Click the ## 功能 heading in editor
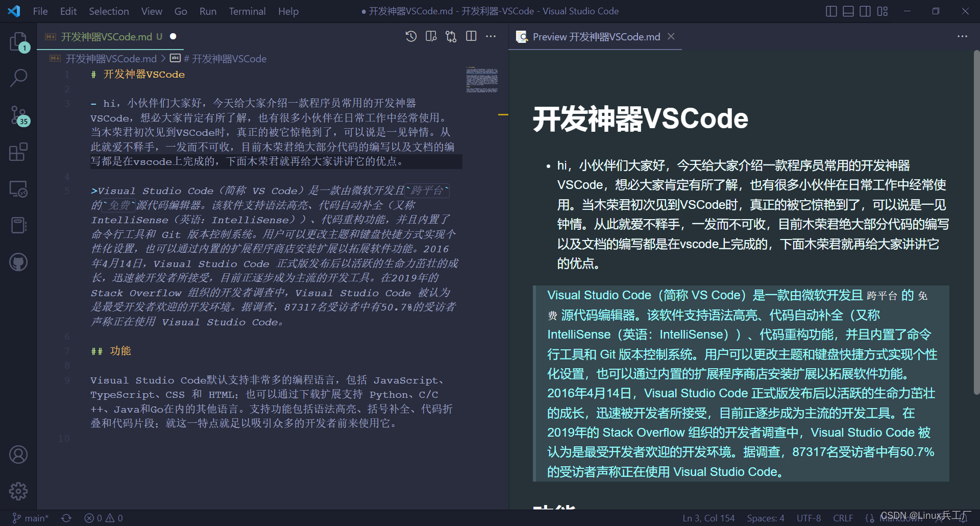Screen dimensions: 980x526 point(111,351)
